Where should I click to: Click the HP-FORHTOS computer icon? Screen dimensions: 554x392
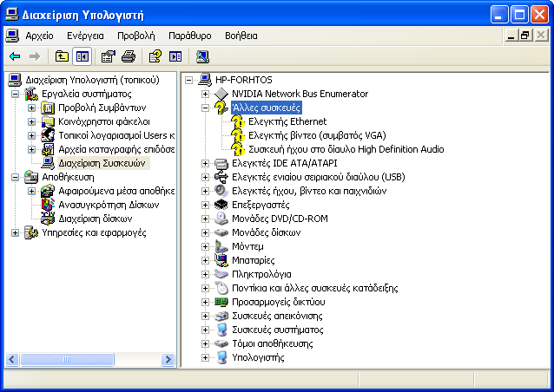205,80
